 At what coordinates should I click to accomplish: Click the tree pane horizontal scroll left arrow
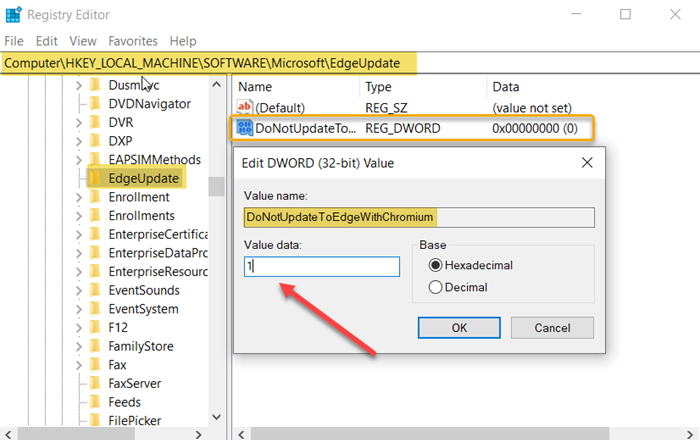pyautogui.click(x=8, y=434)
